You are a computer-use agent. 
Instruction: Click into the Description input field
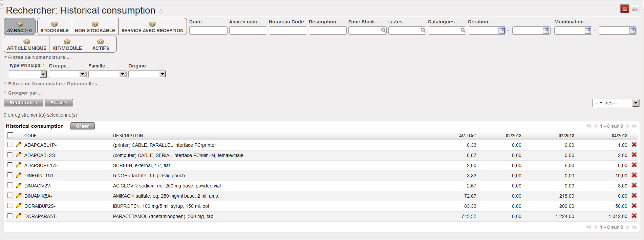327,31
